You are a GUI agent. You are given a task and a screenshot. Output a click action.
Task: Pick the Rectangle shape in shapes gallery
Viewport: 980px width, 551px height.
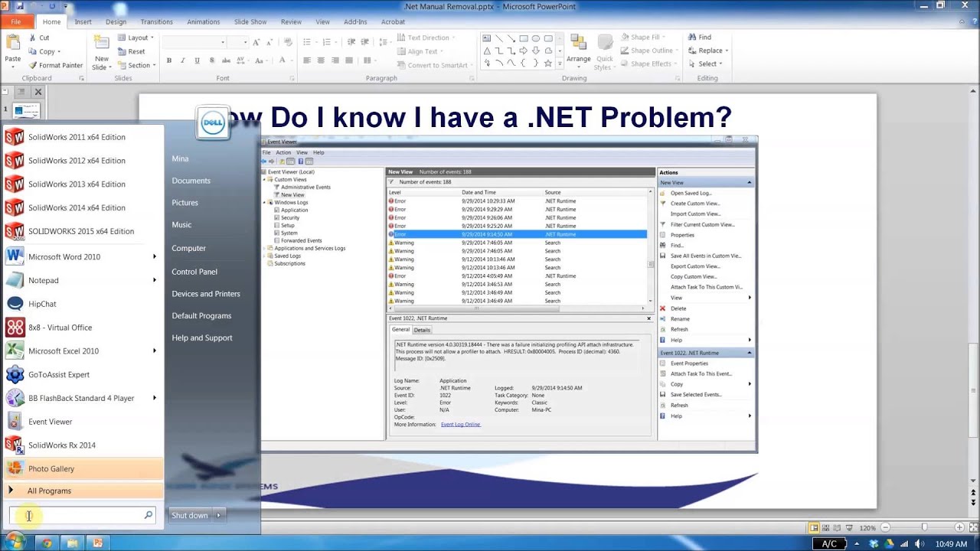[x=524, y=38]
